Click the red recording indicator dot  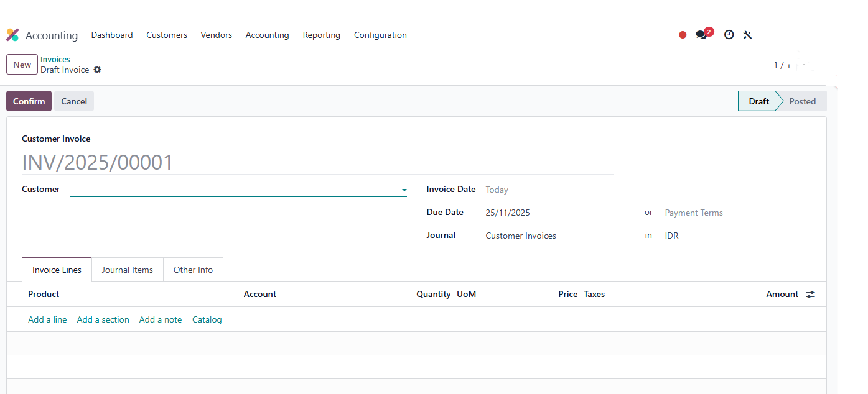pos(683,35)
